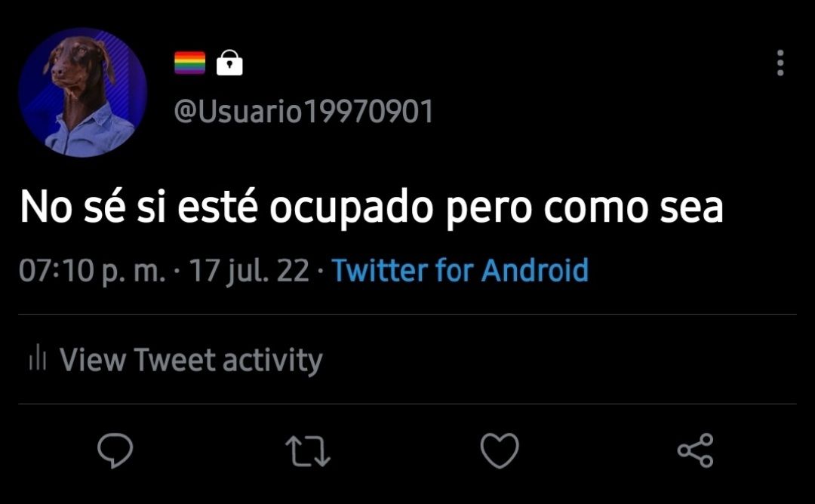Retweet using the arrows icon
This screenshot has width=815, height=504.
pos(308,450)
